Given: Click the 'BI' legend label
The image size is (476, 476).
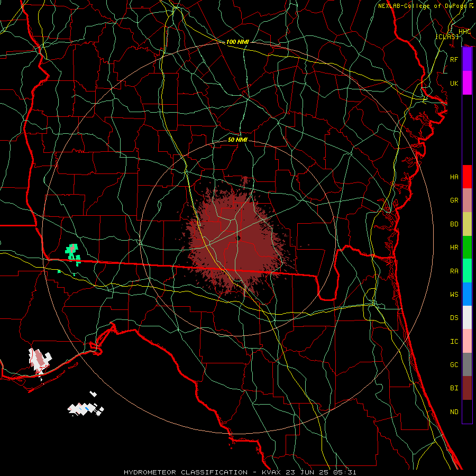Looking at the screenshot, I should 454,388.
